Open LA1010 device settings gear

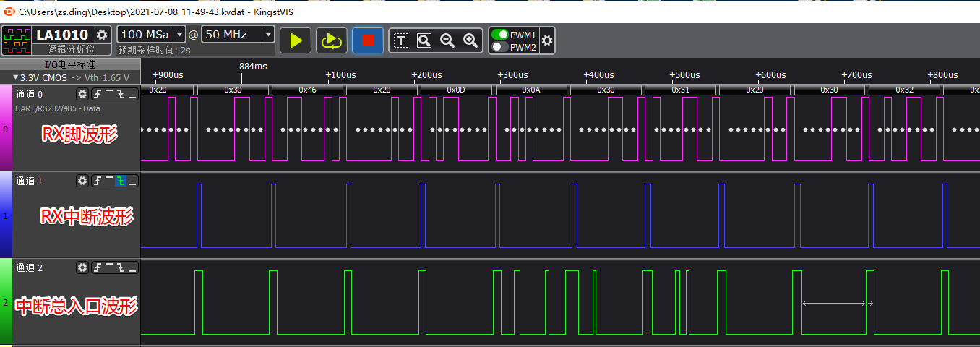click(102, 35)
